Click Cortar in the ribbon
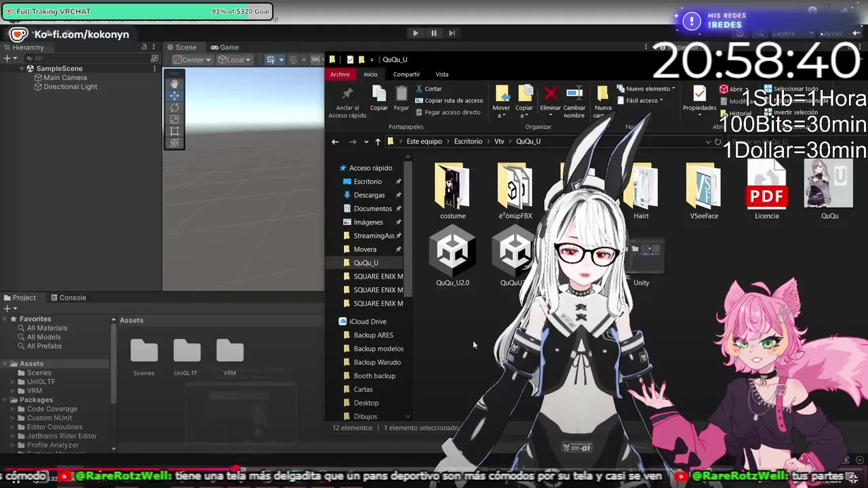Screen dimensions: 868x488 point(429,89)
